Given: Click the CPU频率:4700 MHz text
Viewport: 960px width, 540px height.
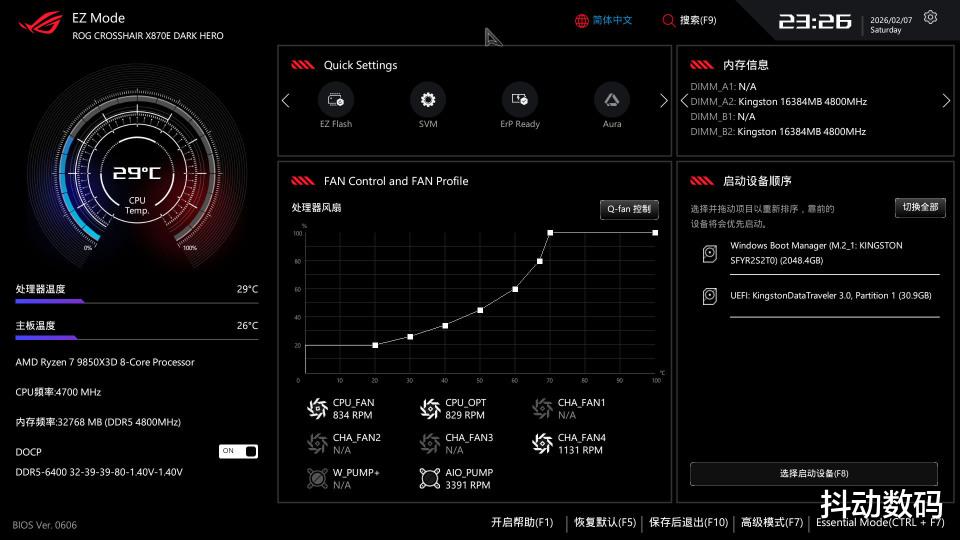Looking at the screenshot, I should [58, 392].
